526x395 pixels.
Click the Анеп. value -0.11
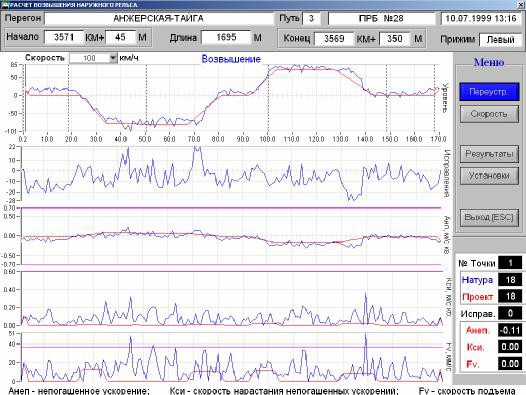510,330
